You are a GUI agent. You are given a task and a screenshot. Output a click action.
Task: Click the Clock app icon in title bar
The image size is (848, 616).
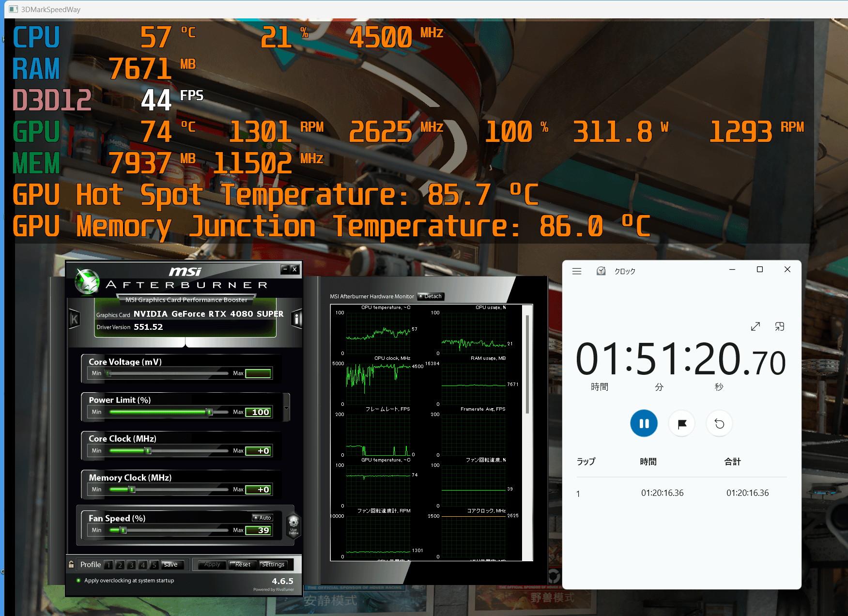click(x=601, y=271)
